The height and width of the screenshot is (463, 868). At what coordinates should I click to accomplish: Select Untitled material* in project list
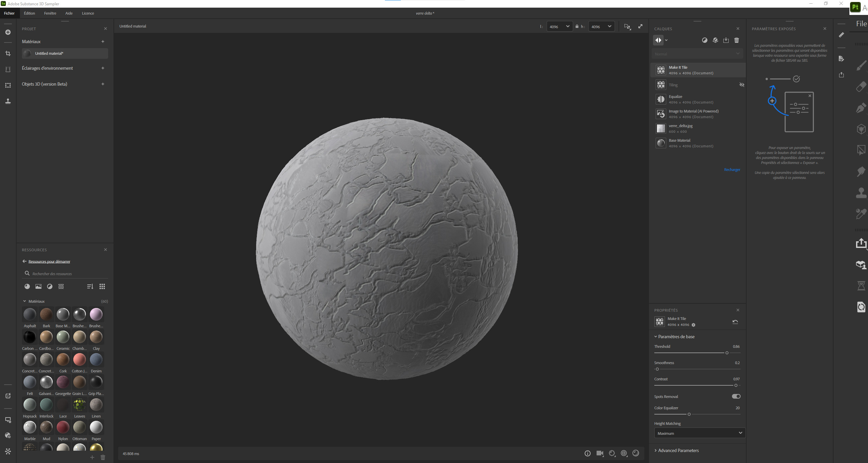[65, 53]
